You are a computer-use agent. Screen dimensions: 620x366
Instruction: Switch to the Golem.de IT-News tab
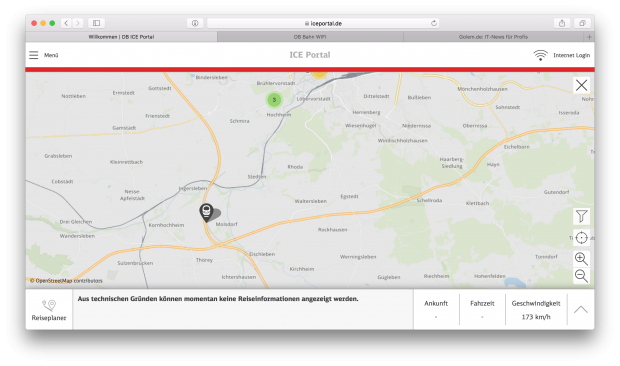pyautogui.click(x=493, y=37)
